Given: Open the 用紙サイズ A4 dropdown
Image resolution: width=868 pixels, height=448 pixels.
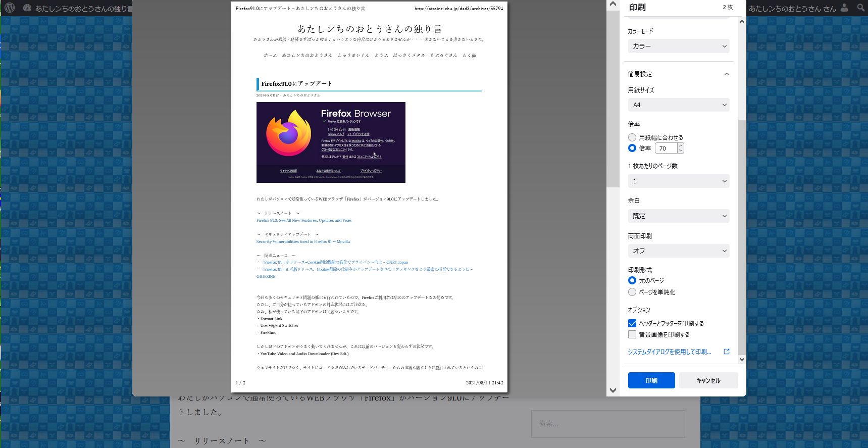Looking at the screenshot, I should (679, 105).
